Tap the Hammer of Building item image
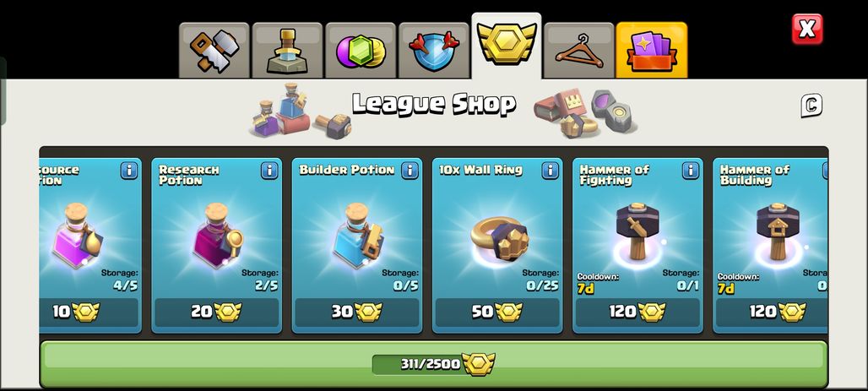Screen dimensions: 868x391 tap(778, 231)
